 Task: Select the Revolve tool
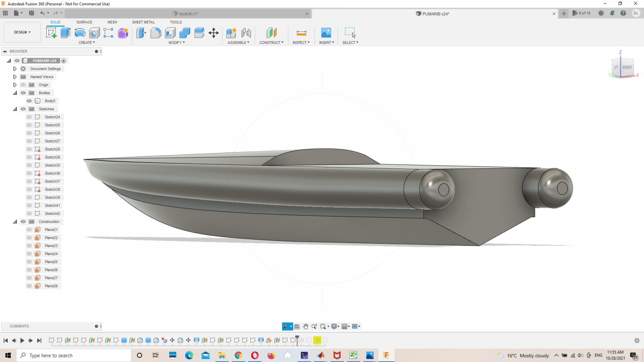[80, 33]
